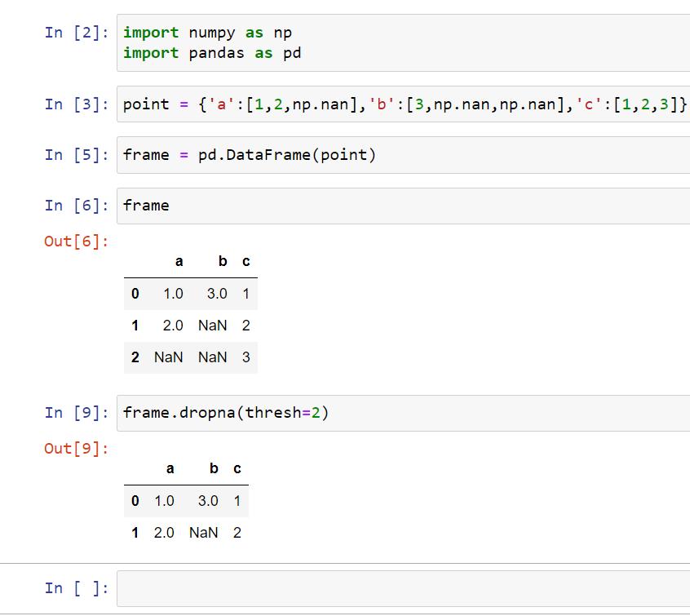
Task: Click the thresh=2 argument in dropna call
Action: 283,413
